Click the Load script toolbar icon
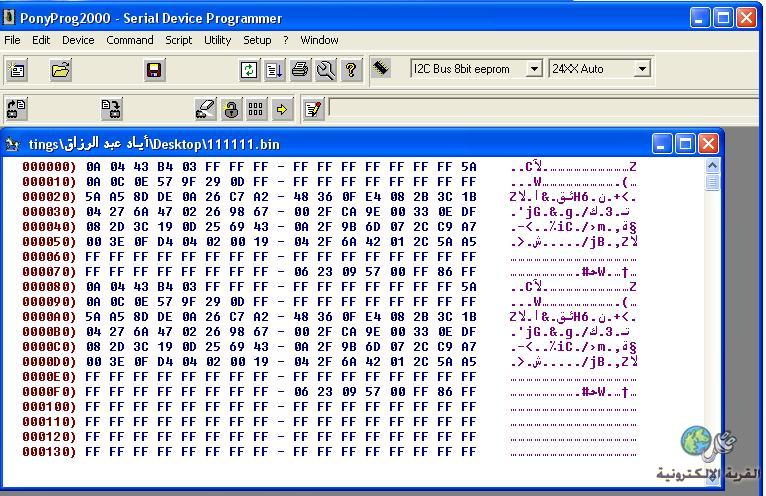The width and height of the screenshot is (766, 496). tap(275, 70)
